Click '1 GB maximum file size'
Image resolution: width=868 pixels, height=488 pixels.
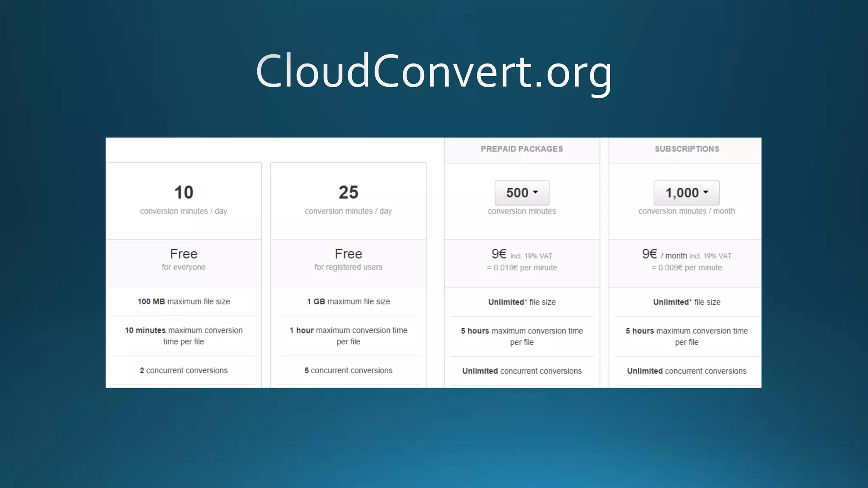348,302
